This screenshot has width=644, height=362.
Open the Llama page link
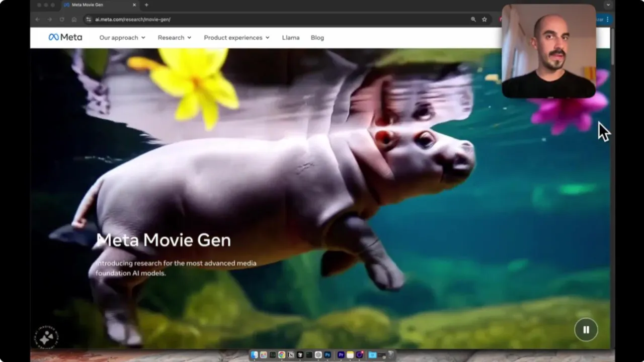(290, 38)
